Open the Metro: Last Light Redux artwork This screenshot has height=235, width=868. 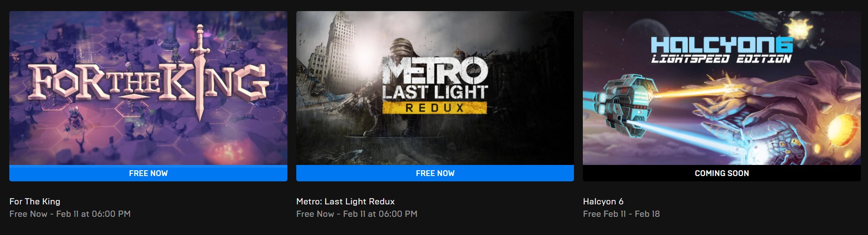pyautogui.click(x=435, y=88)
